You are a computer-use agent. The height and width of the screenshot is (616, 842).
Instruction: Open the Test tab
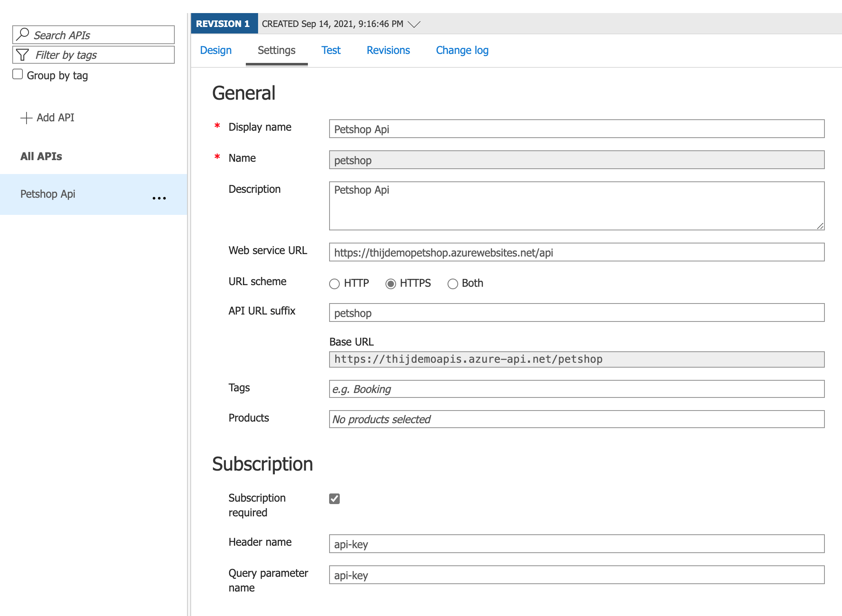point(331,50)
